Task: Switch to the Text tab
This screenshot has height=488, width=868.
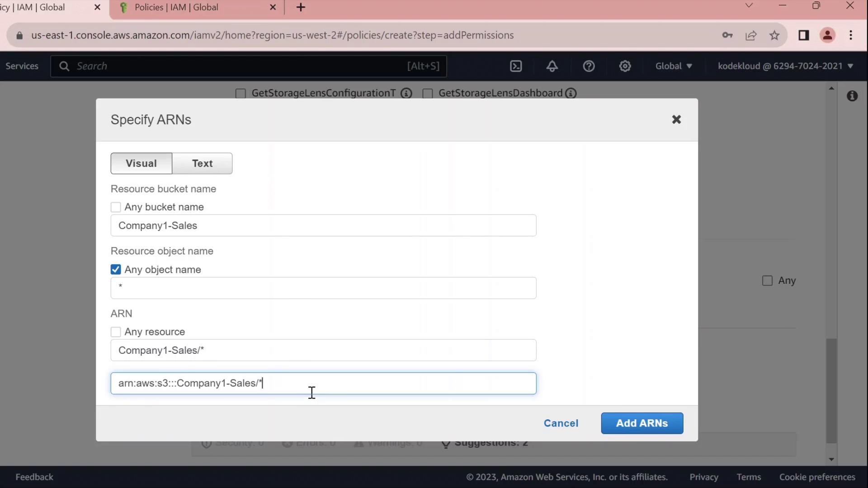Action: tap(202, 164)
